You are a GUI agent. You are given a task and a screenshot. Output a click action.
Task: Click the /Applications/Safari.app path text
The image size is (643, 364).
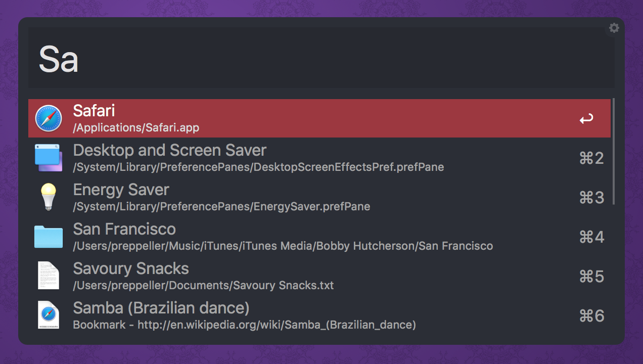pos(136,128)
